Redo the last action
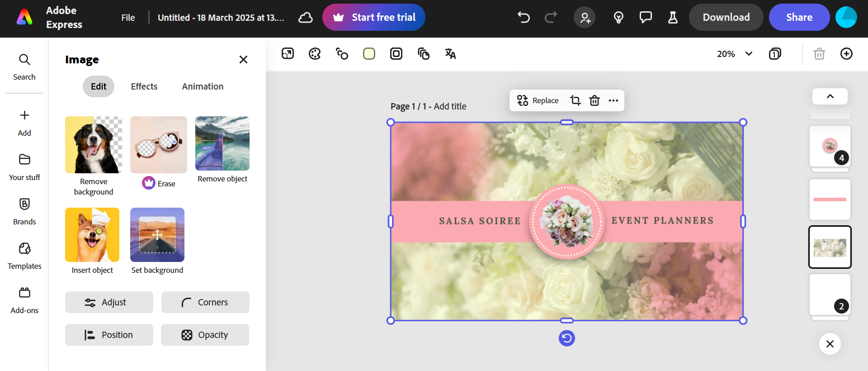The image size is (868, 371). pos(551,18)
